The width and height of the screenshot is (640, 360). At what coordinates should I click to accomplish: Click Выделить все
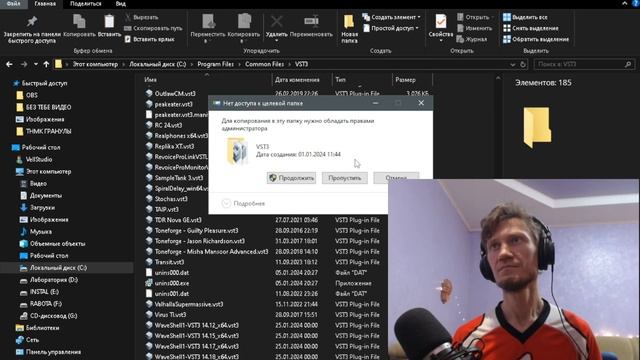click(x=525, y=17)
